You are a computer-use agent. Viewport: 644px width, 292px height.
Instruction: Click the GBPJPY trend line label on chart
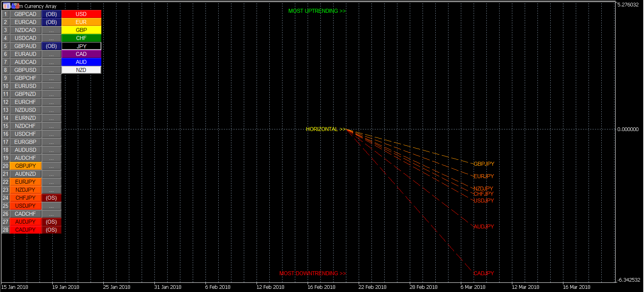click(484, 164)
